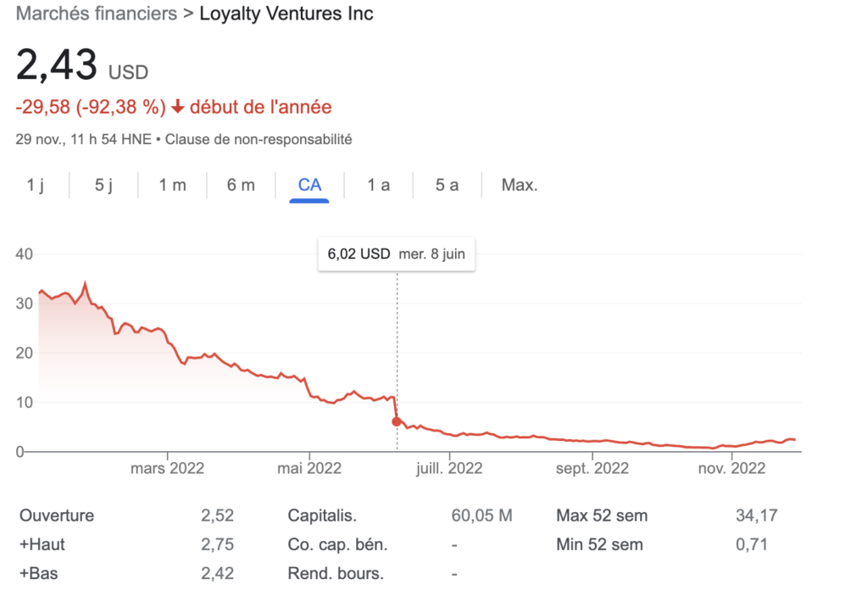The image size is (868, 596).
Task: Show the Max. time range
Action: coord(520,185)
